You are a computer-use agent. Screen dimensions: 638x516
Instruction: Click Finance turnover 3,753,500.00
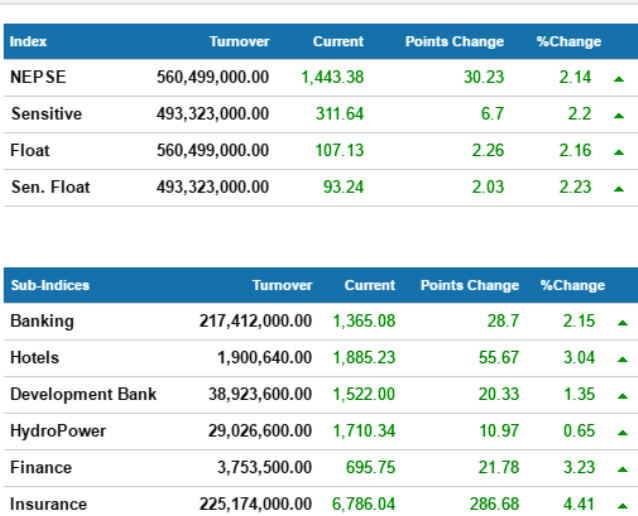click(x=265, y=468)
